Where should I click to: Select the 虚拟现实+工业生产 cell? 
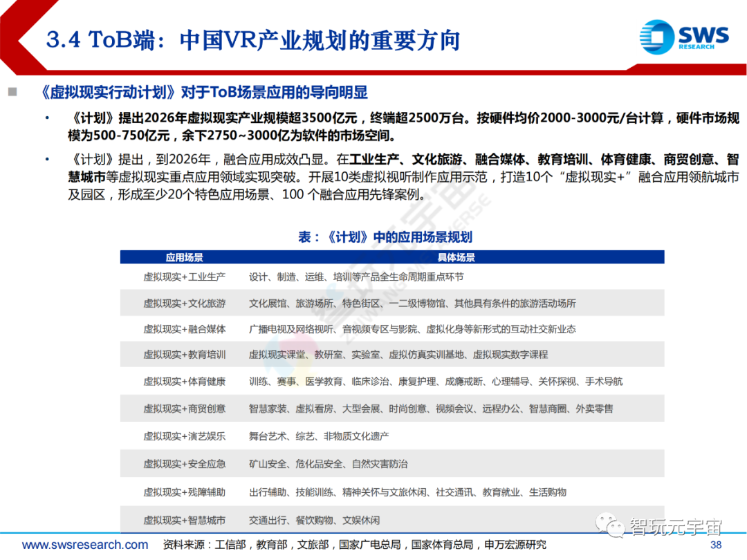(185, 277)
